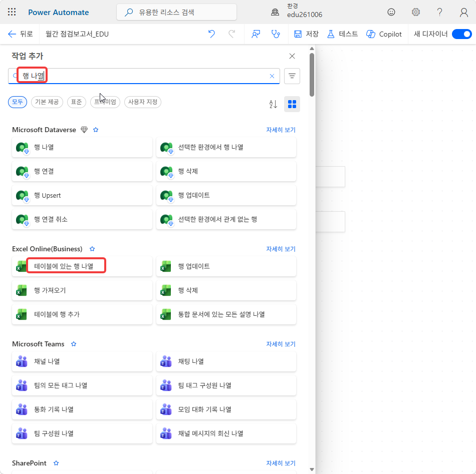Favorite Excel Online(Business) connector star
The width and height of the screenshot is (476, 474).
point(92,249)
